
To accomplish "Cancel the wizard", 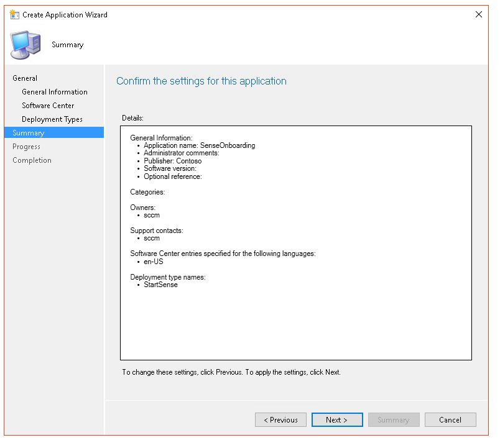I will [x=450, y=420].
